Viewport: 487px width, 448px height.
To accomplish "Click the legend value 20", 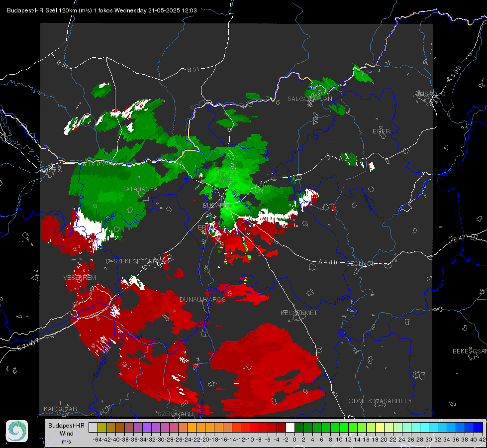I will click(x=384, y=440).
